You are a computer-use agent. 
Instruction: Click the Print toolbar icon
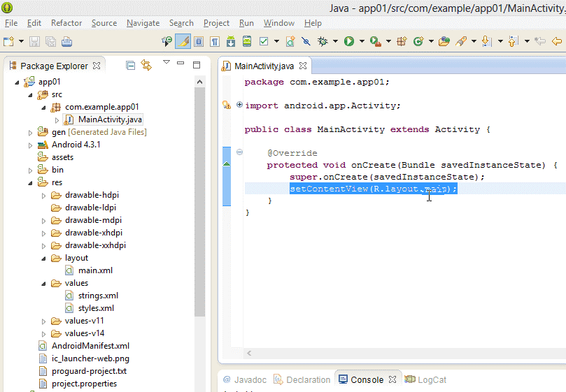click(66, 41)
